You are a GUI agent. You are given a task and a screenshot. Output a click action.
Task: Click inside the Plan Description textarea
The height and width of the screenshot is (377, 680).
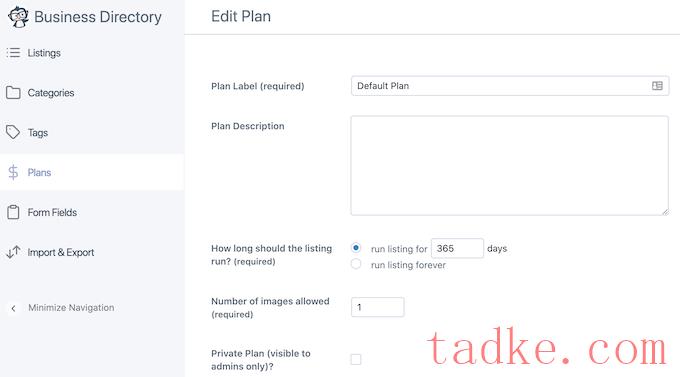tap(510, 165)
